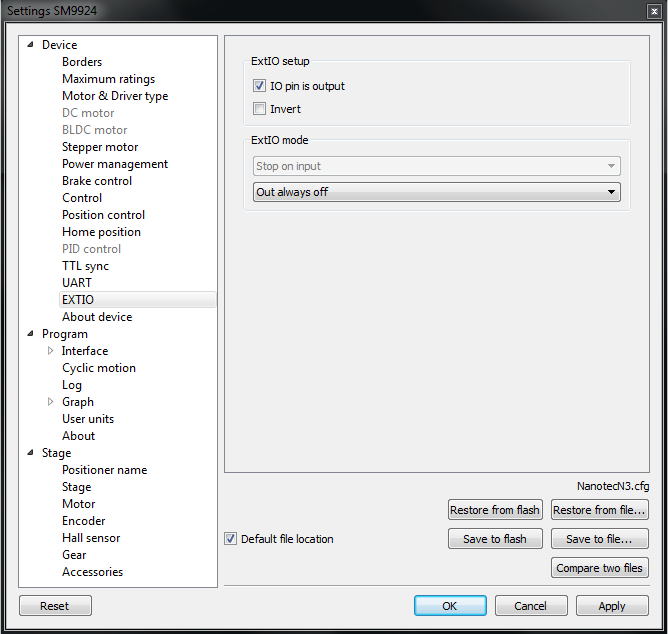This screenshot has height=634, width=668.
Task: Click the Restore from flash button
Action: (494, 510)
